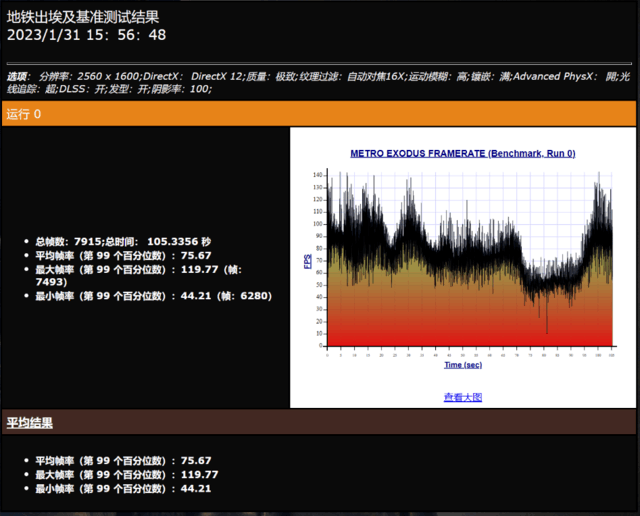Screen dimensions: 640x516
Task: Click the 总帧数: 7915 total frames line
Action: click(123, 242)
